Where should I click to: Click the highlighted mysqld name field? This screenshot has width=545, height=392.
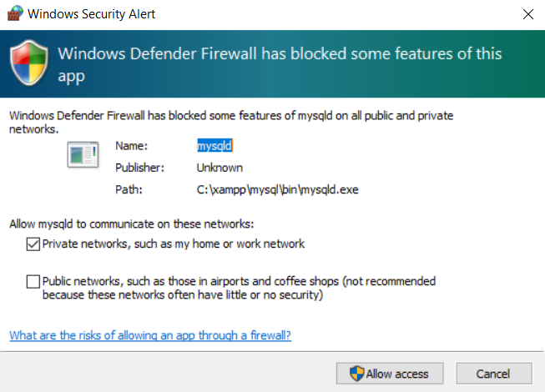(x=214, y=146)
